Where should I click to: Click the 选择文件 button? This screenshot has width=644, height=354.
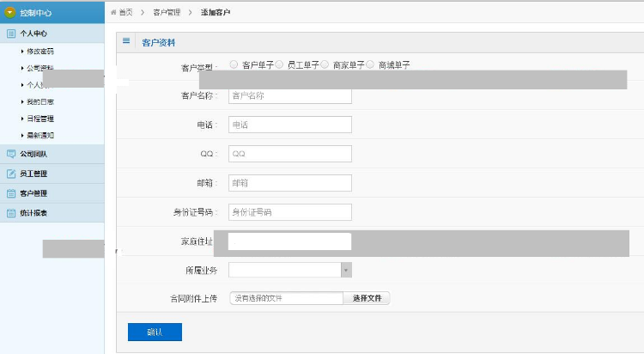pos(367,298)
